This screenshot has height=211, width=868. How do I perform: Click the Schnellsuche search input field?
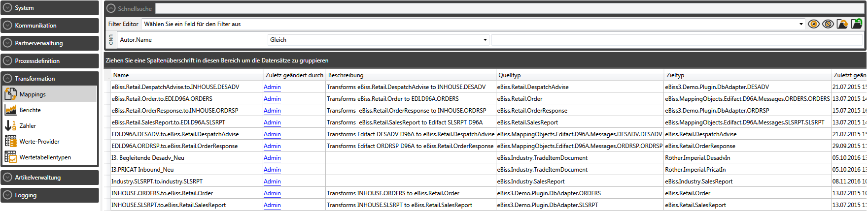[508, 8]
